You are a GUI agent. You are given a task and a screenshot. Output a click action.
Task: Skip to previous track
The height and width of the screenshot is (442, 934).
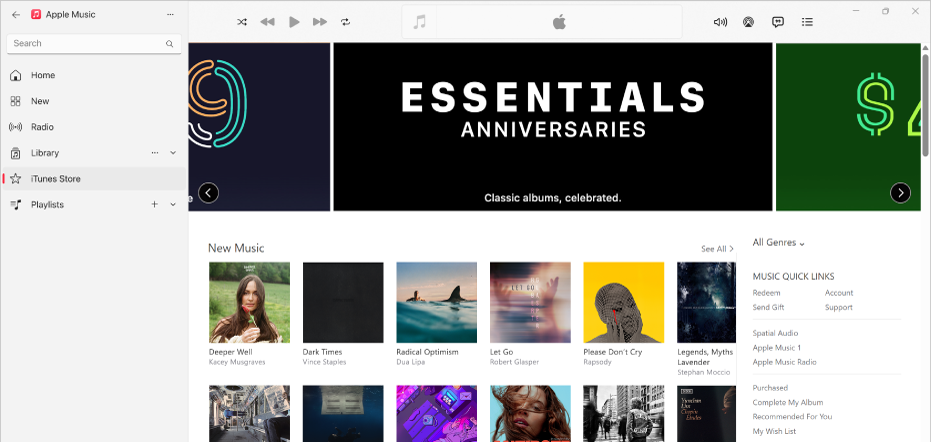point(267,22)
